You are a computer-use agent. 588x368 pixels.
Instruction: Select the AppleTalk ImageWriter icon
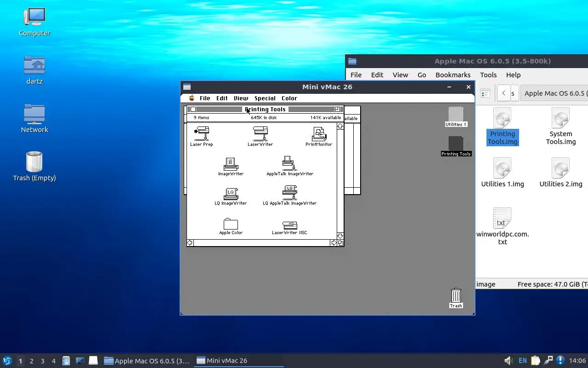289,166
